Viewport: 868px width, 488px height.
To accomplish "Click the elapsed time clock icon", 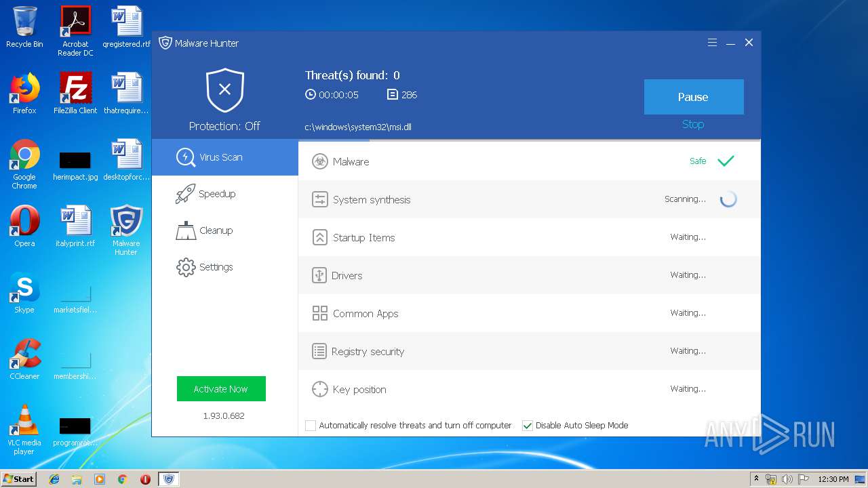I will point(311,95).
